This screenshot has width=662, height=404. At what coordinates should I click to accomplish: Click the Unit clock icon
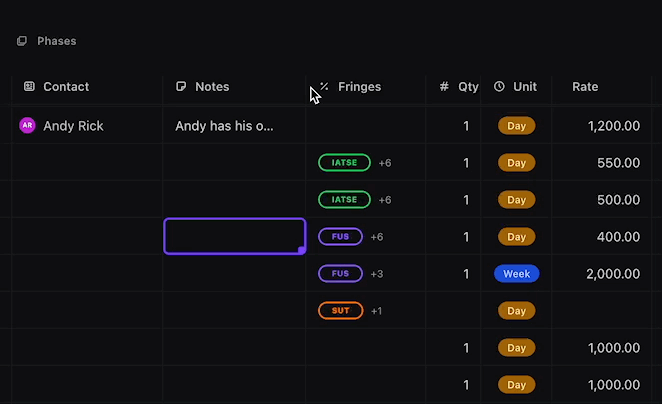(499, 87)
